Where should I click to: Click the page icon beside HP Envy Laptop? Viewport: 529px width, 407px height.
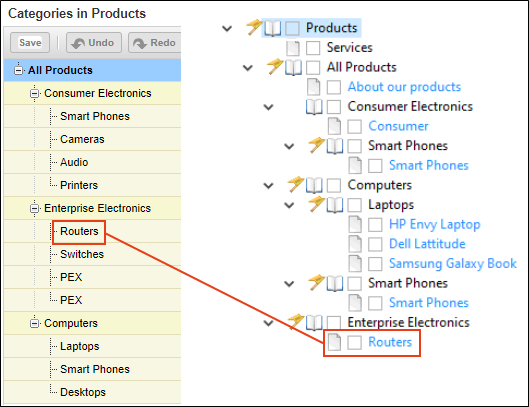click(355, 224)
